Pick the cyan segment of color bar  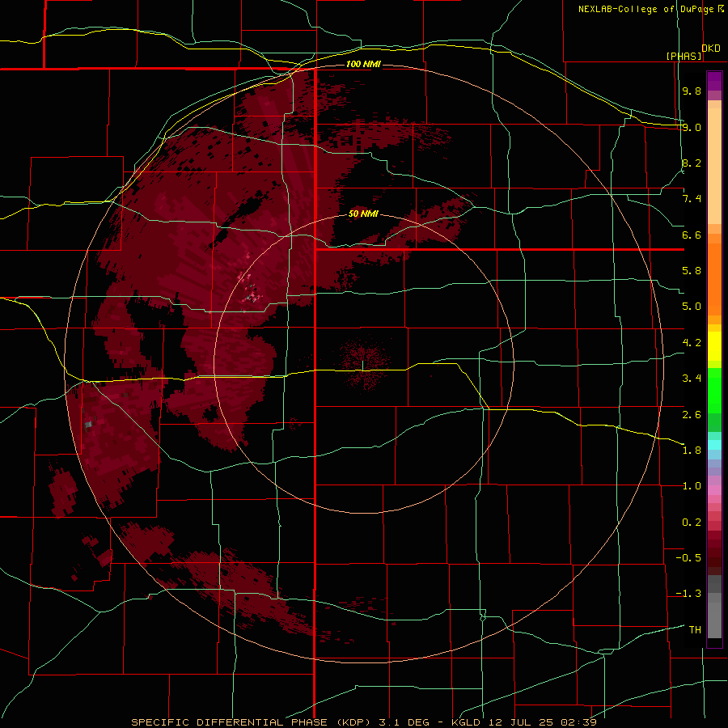pyautogui.click(x=714, y=445)
